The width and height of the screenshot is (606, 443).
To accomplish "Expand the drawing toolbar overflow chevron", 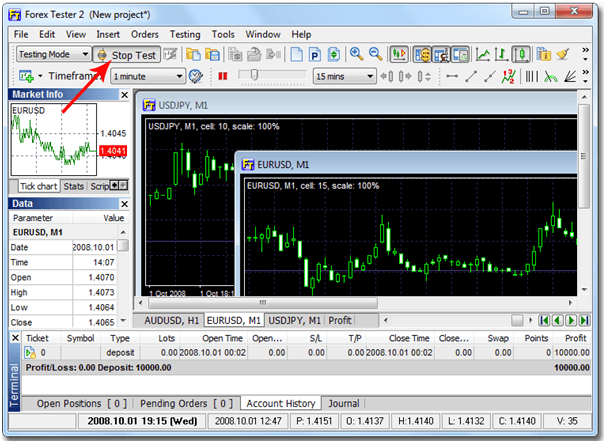I will pos(586,76).
